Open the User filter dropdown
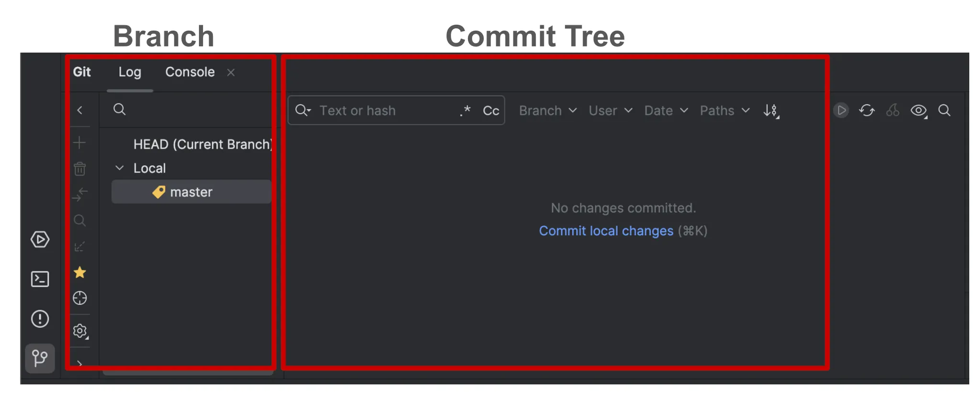 (x=610, y=110)
